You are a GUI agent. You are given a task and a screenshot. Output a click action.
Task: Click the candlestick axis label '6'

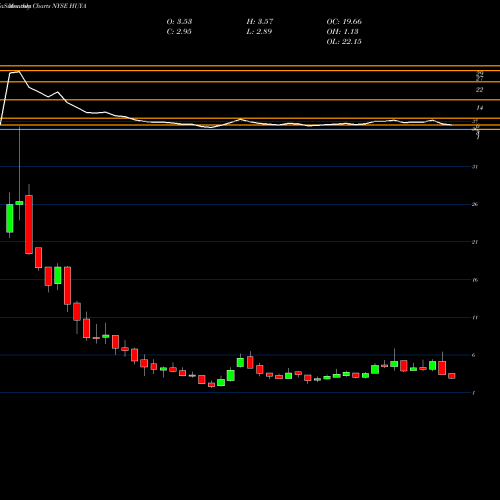pos(474,355)
